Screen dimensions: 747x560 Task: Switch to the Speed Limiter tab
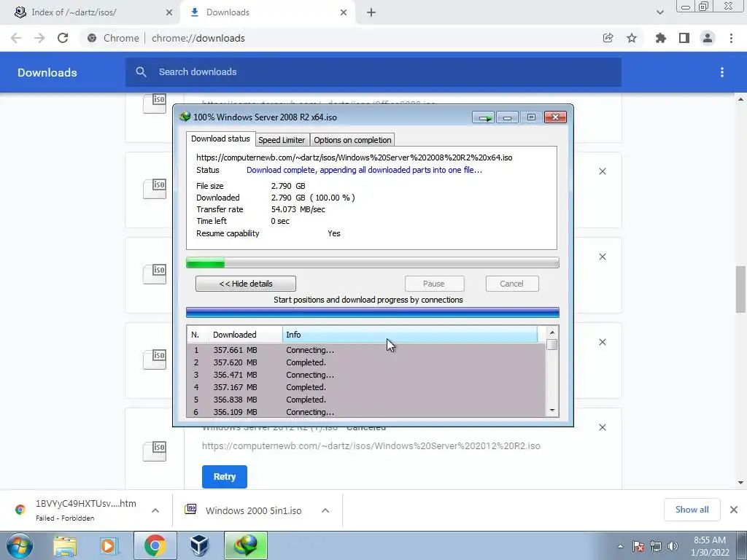point(282,140)
